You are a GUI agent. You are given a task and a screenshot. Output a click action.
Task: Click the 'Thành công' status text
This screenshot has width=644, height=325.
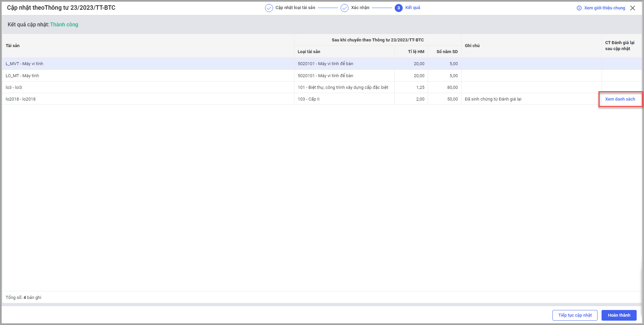pos(64,25)
